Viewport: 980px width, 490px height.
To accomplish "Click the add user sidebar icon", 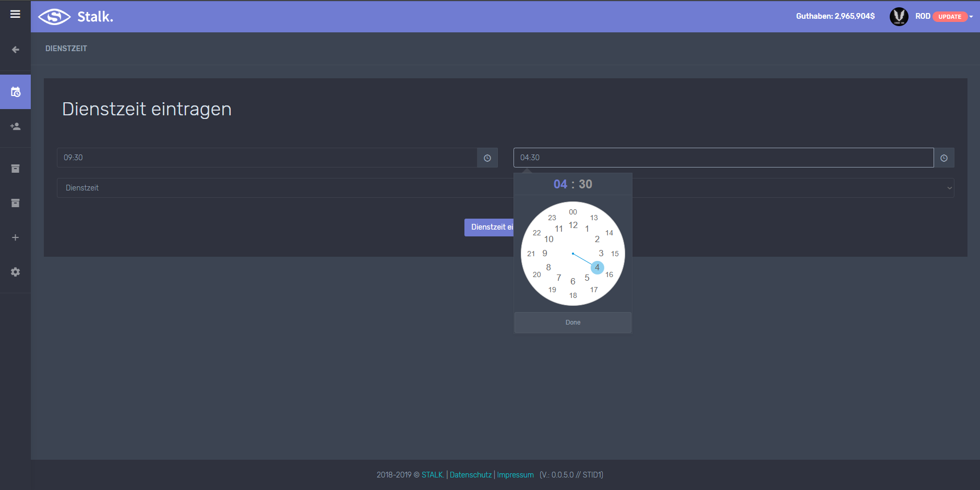I will coord(15,126).
